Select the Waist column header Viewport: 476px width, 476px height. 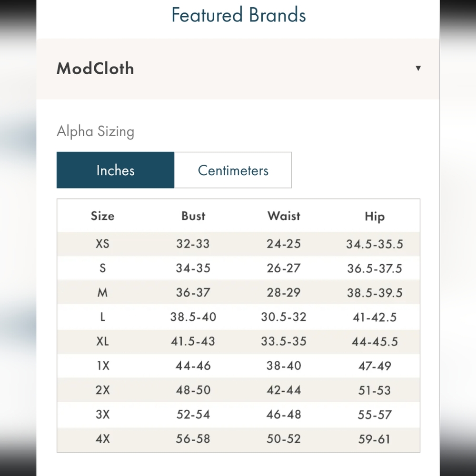[284, 216]
